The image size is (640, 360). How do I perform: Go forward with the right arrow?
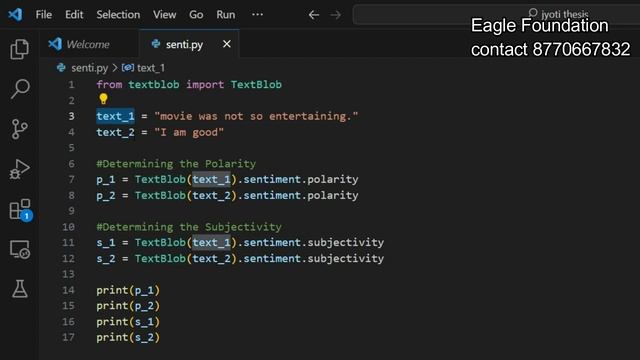click(336, 15)
